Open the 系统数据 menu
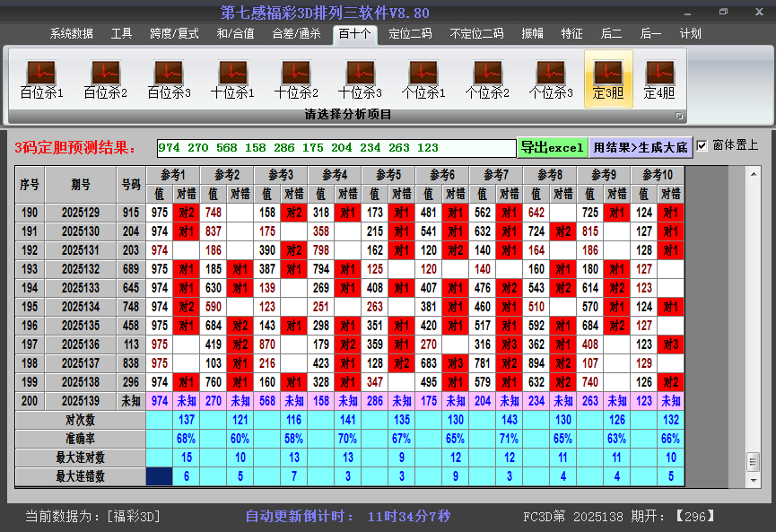Viewport: 776px width, 532px height. click(71, 33)
